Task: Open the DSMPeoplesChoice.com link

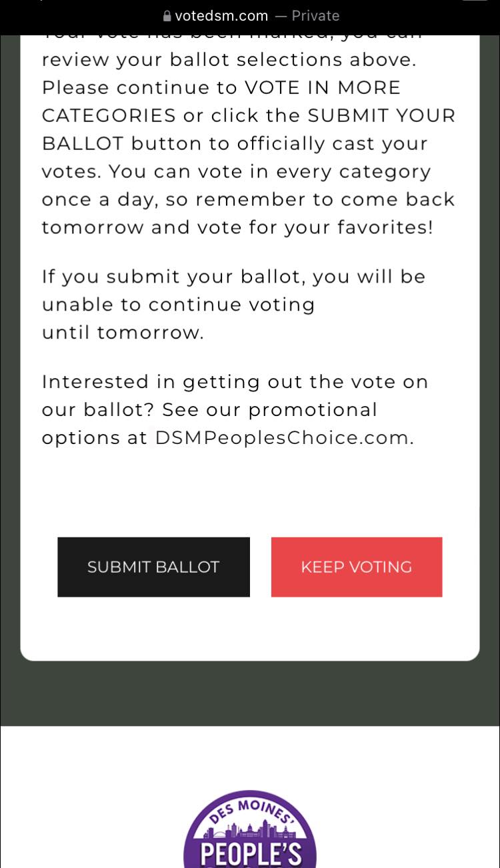Action: pyautogui.click(x=281, y=437)
